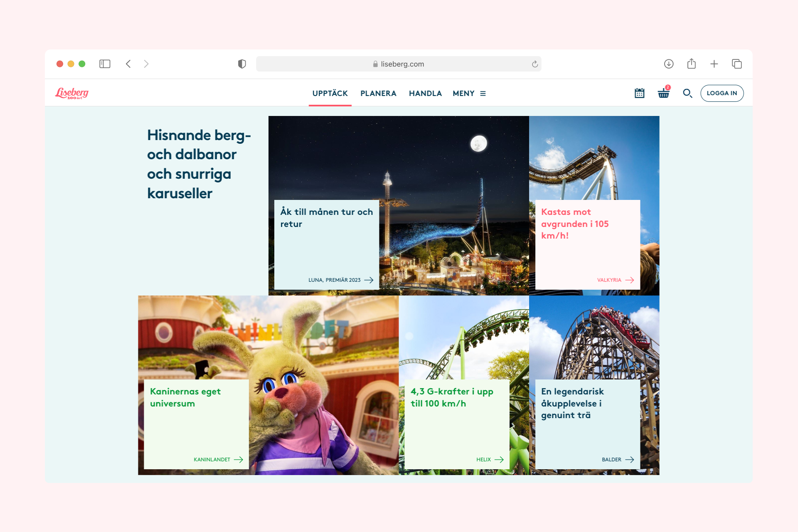
Task: Open the calendar icon in the header
Action: point(639,93)
